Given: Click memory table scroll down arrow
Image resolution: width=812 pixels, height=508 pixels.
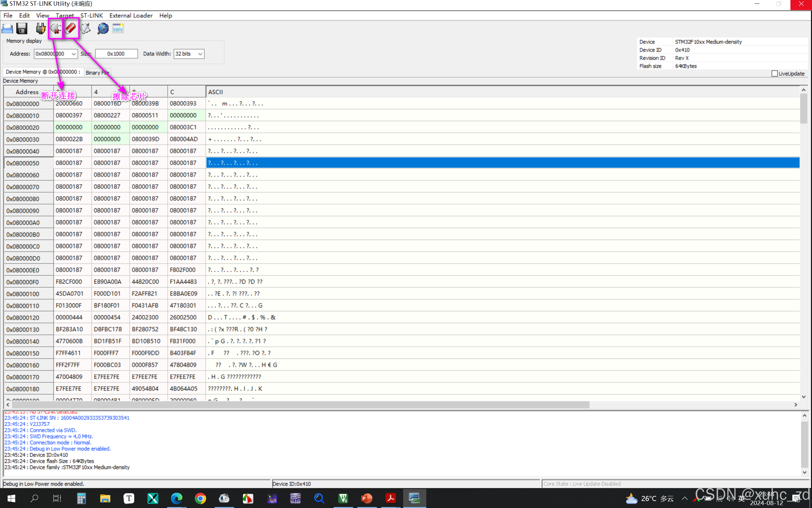Looking at the screenshot, I should point(804,397).
